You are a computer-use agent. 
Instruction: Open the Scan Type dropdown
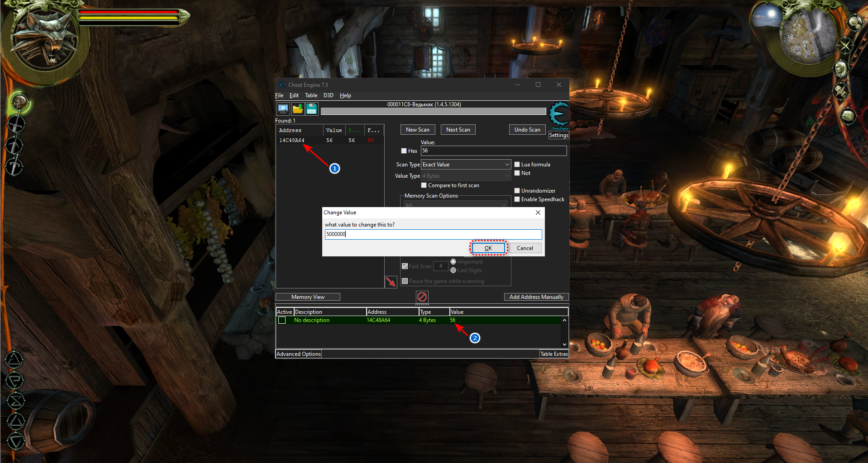(466, 165)
